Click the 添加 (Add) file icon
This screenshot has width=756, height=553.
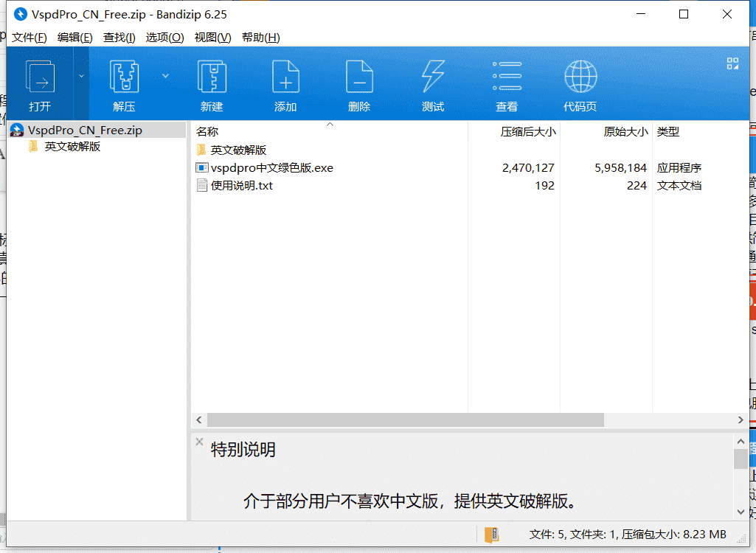[286, 76]
